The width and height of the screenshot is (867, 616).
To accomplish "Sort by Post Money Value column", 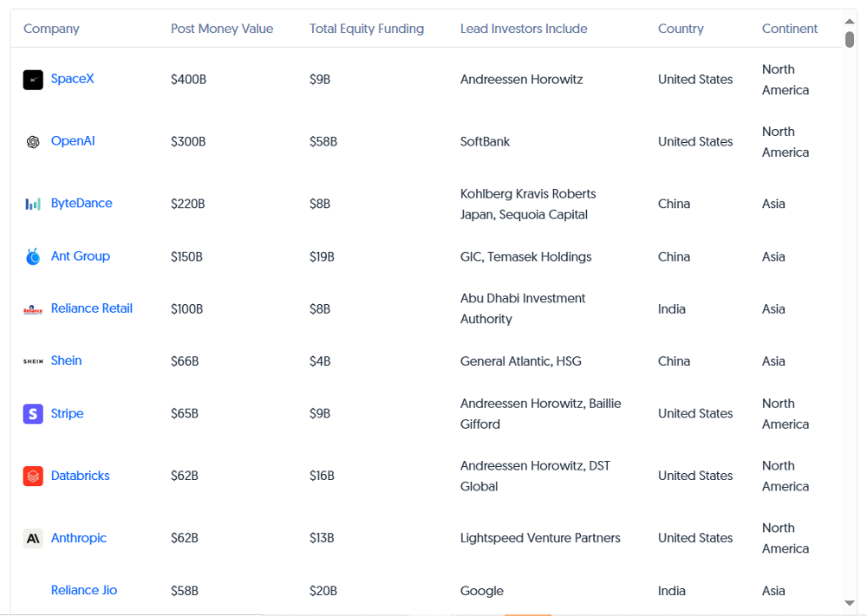I will 222,29.
